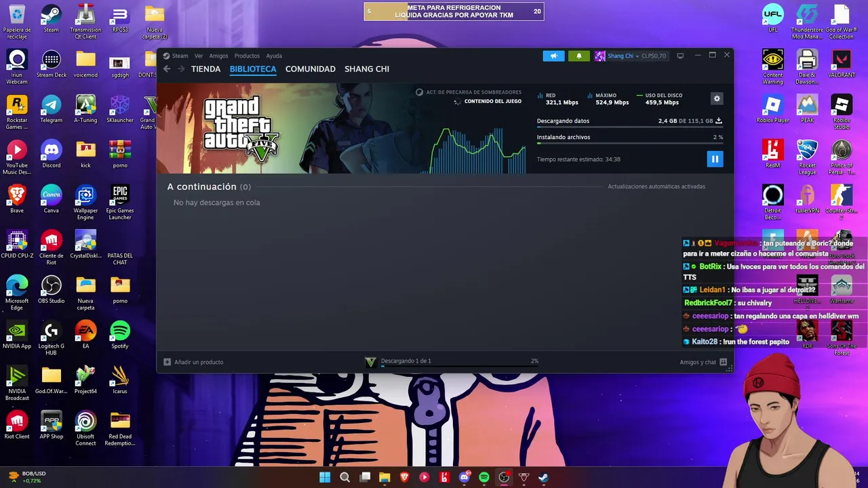Open Steam notifications bell
The image size is (868, 488).
(x=579, y=56)
